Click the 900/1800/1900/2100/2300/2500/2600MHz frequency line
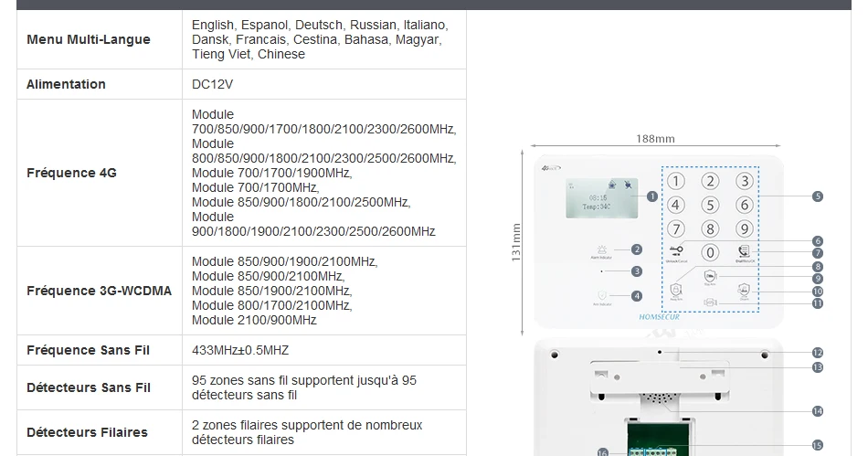Screen dimensions: 868x456 (313, 231)
